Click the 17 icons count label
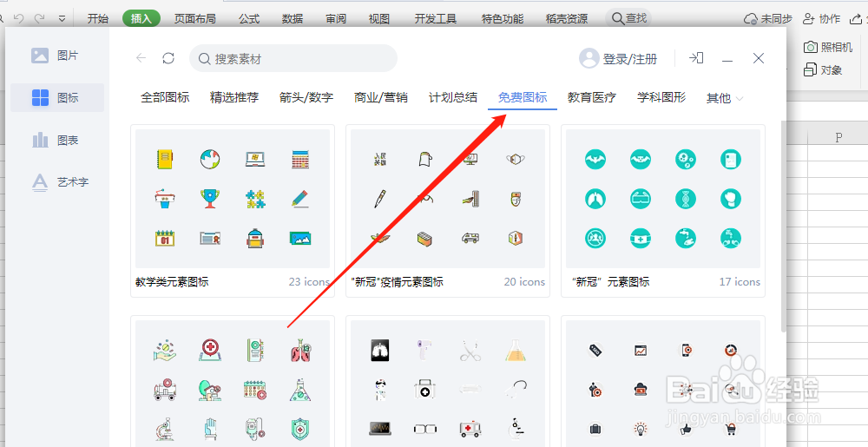Screen dimensions: 868x447 (740, 281)
